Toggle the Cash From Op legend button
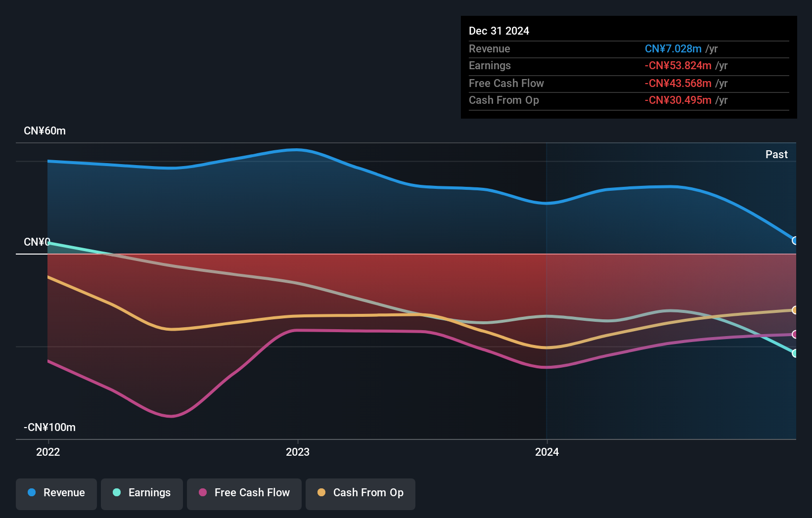812x518 pixels. (361, 494)
